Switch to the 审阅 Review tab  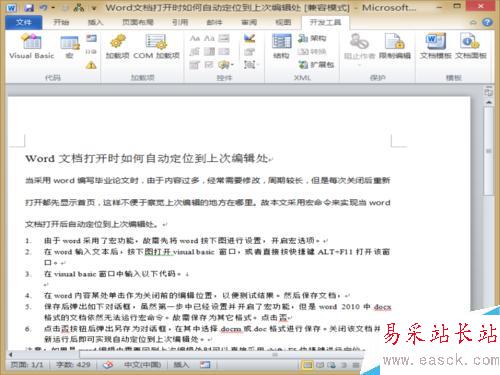coord(249,22)
